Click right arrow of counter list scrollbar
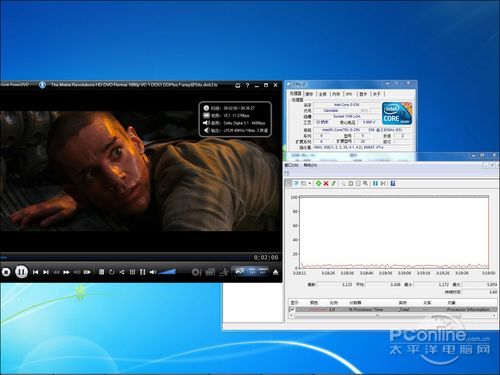500x375 pixels. point(494,315)
